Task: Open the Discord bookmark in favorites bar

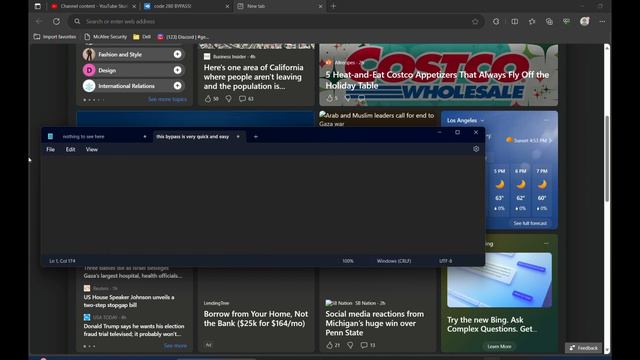Action: (183, 37)
